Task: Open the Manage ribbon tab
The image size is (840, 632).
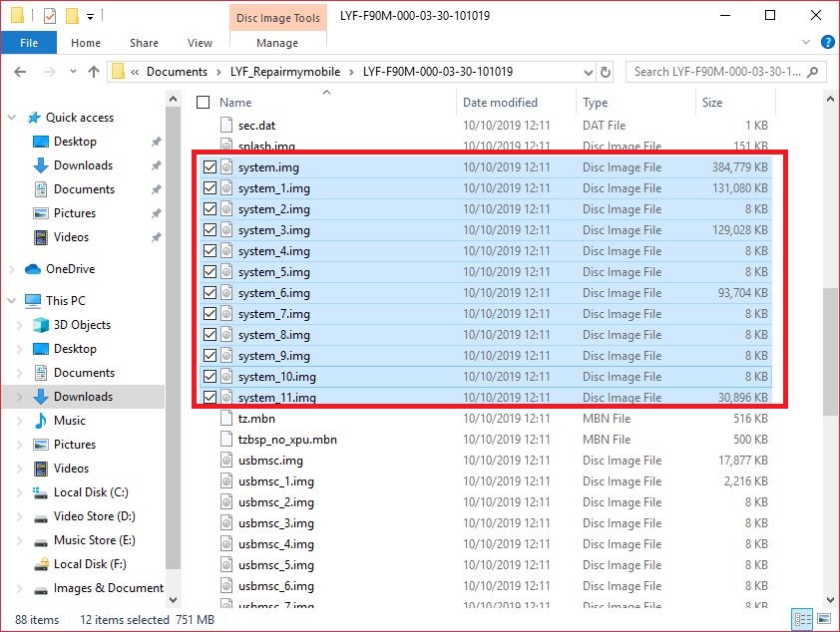Action: [277, 43]
